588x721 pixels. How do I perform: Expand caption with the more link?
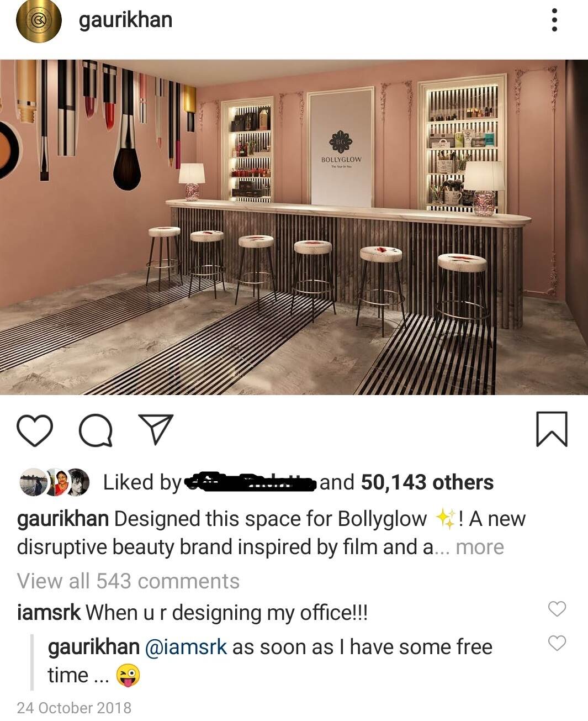pos(480,547)
